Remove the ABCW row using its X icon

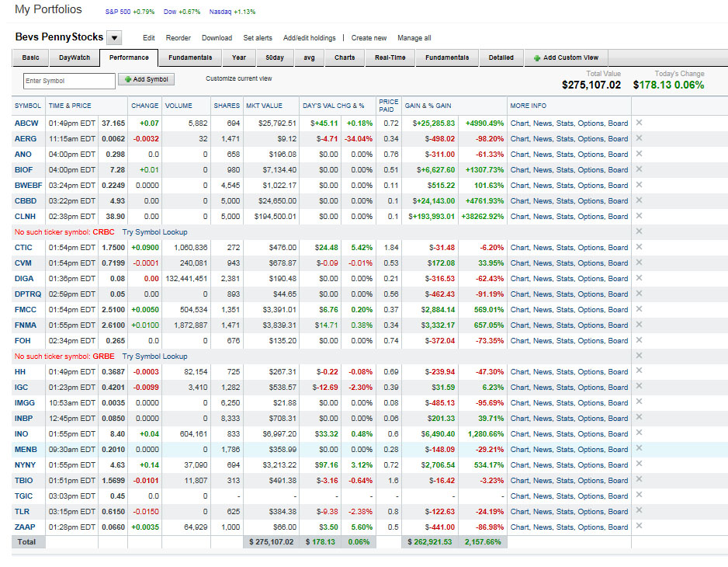(639, 123)
